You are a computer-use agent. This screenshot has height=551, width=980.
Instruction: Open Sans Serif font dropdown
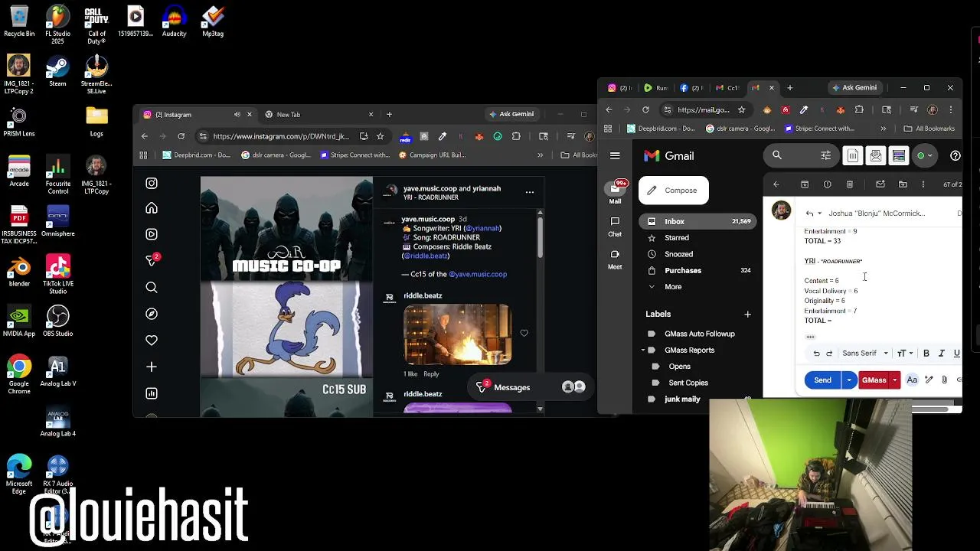pyautogui.click(x=865, y=354)
